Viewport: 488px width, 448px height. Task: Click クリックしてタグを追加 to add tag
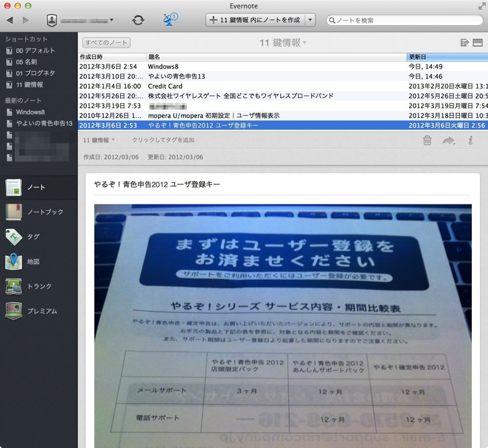[x=163, y=140]
